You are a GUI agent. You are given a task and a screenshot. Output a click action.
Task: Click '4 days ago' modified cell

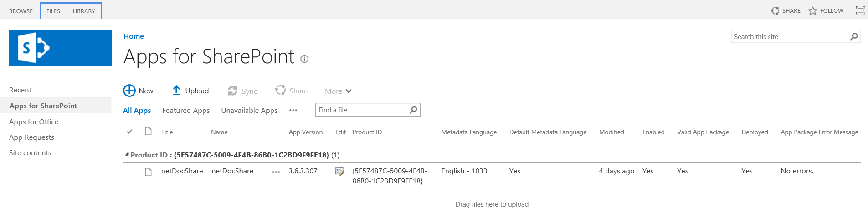pyautogui.click(x=616, y=171)
